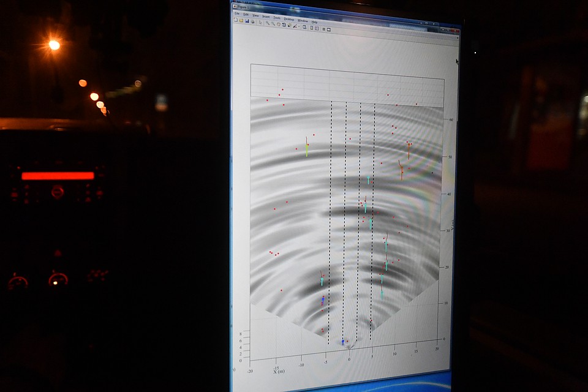
Task: Click the Hide Plot Tools icon
Action: tap(323, 29)
